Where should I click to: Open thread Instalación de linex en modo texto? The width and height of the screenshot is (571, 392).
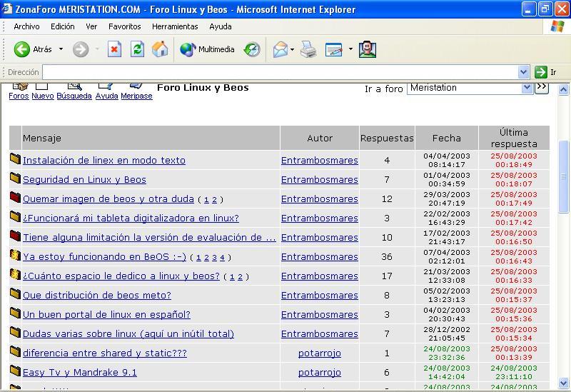(104, 160)
